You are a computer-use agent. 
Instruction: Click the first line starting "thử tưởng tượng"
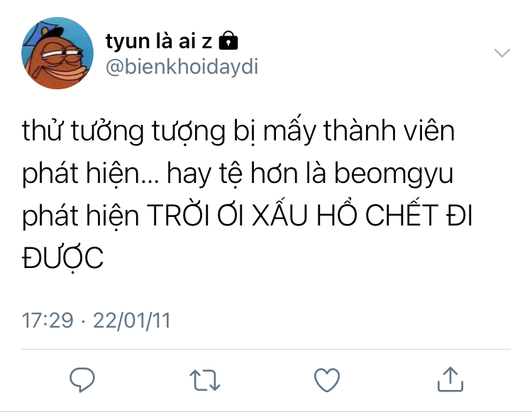tap(238, 131)
